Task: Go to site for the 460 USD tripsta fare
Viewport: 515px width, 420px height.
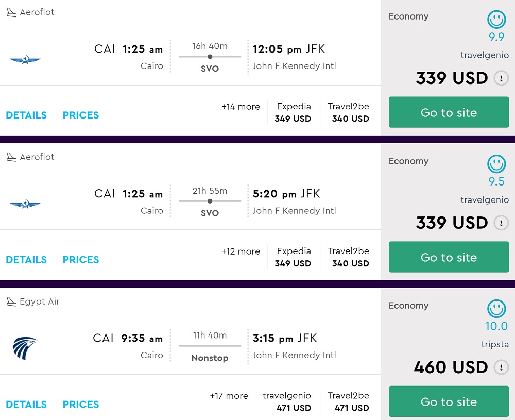Action: 449,402
